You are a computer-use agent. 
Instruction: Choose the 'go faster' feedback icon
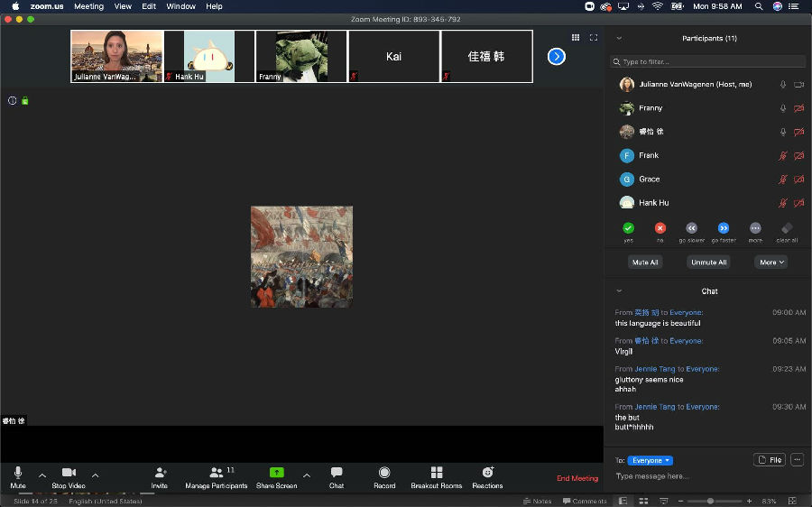click(x=724, y=228)
